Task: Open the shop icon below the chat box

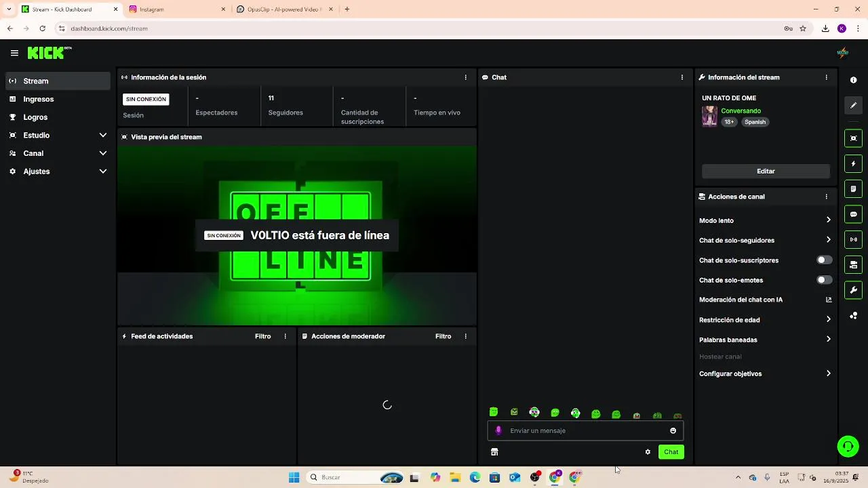Action: 494,452
